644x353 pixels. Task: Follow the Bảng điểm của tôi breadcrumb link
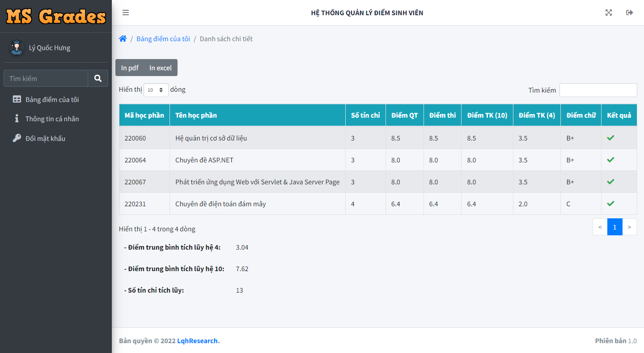point(163,39)
